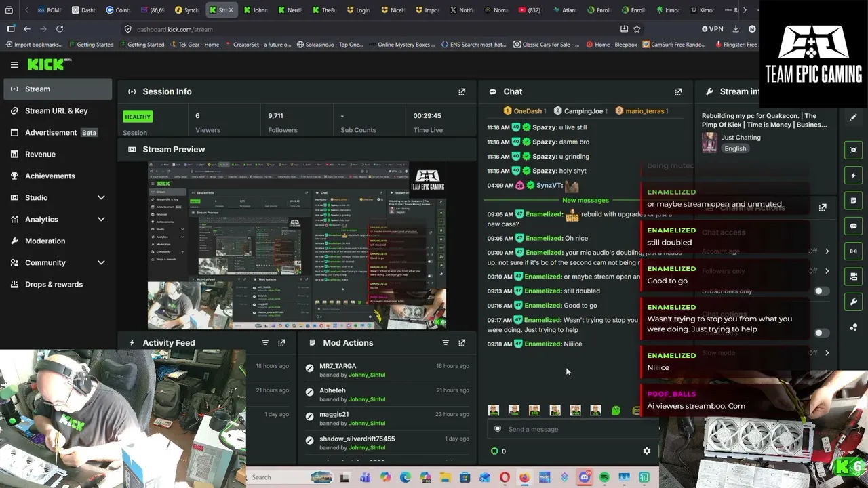868x488 pixels.
Task: Open the Activity Feed filter options
Action: pos(265,343)
